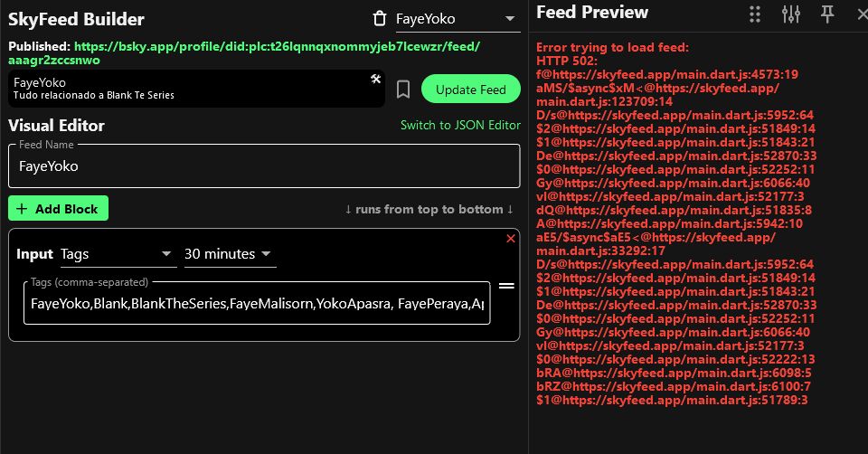Click the Tags comma-separated input field
The height and width of the screenshot is (454, 868).
pos(257,303)
